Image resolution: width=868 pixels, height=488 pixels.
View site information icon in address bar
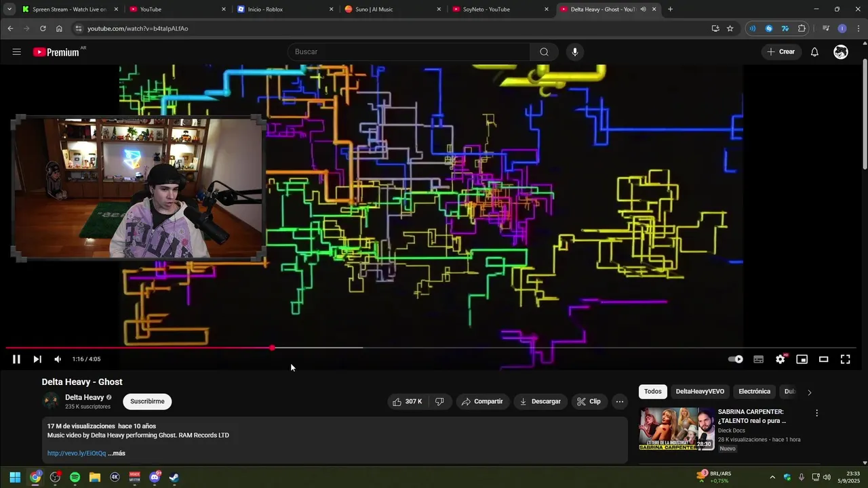78,28
